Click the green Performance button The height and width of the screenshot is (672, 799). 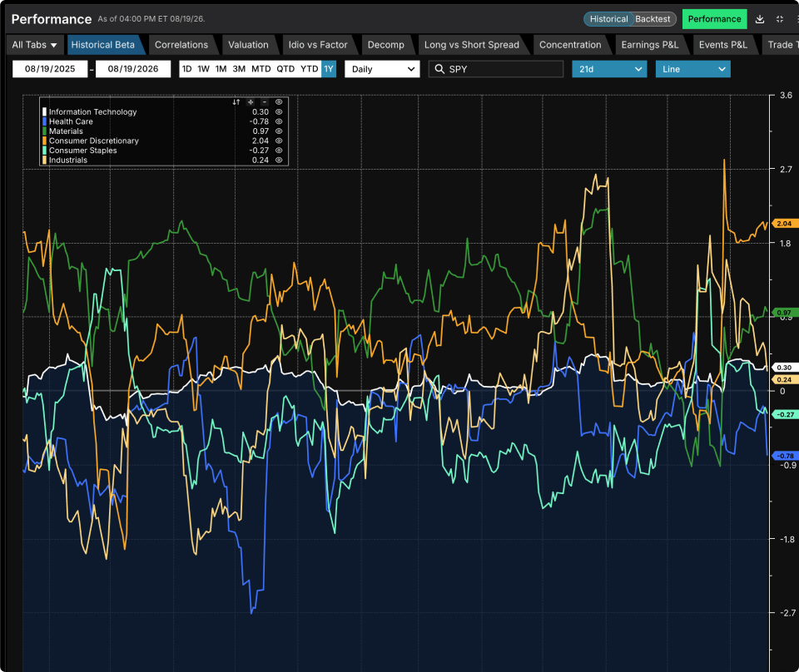coord(714,19)
